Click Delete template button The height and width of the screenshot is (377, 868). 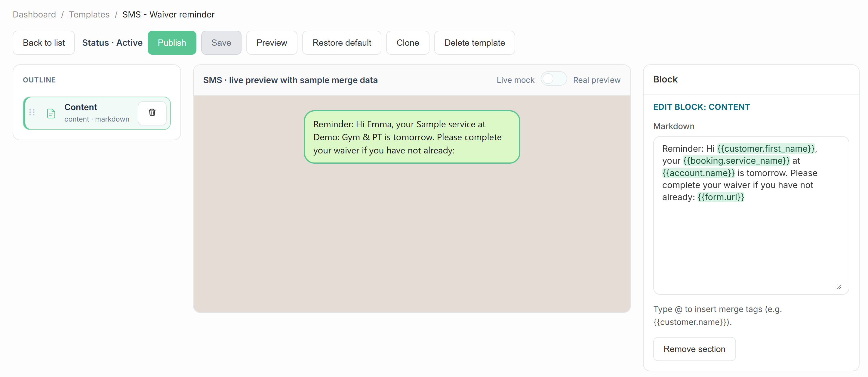[474, 43]
